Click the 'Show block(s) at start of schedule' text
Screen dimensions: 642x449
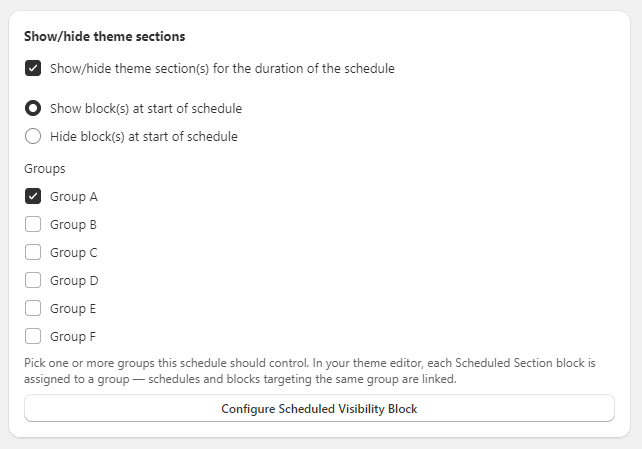(146, 109)
